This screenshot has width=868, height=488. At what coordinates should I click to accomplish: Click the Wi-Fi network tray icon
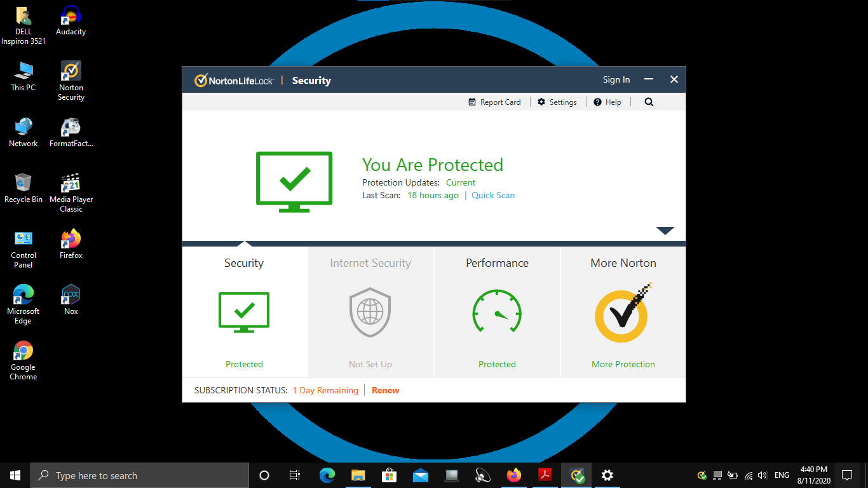(748, 475)
